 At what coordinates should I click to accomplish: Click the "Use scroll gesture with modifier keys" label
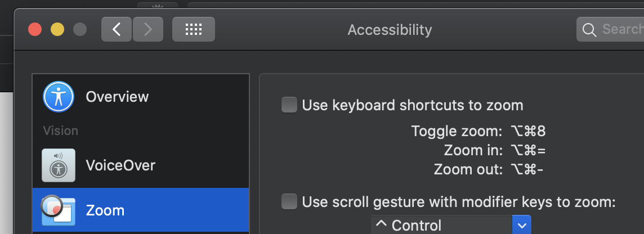click(459, 201)
